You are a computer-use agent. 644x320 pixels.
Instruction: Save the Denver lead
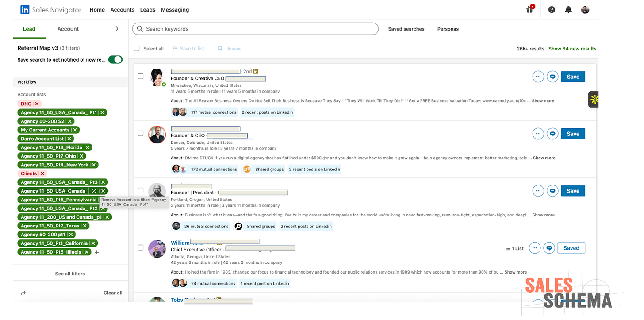click(x=573, y=134)
